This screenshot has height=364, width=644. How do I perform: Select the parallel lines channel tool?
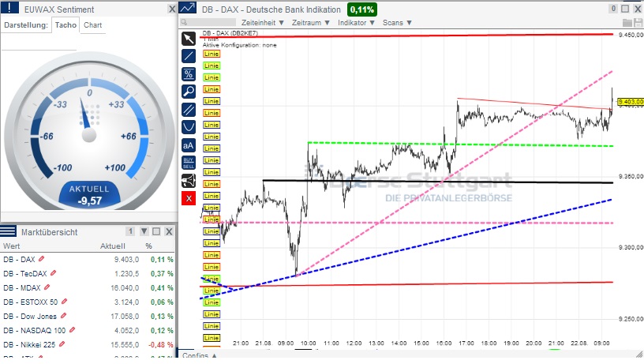click(189, 110)
